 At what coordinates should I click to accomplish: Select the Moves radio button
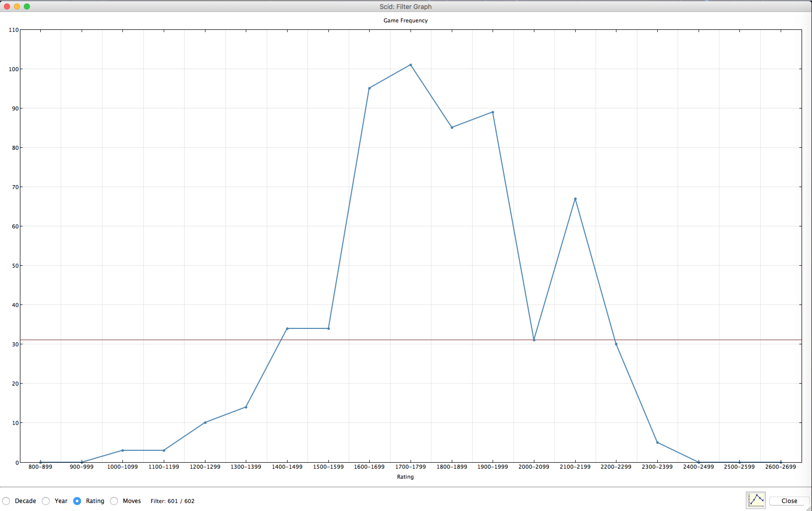pyautogui.click(x=114, y=501)
